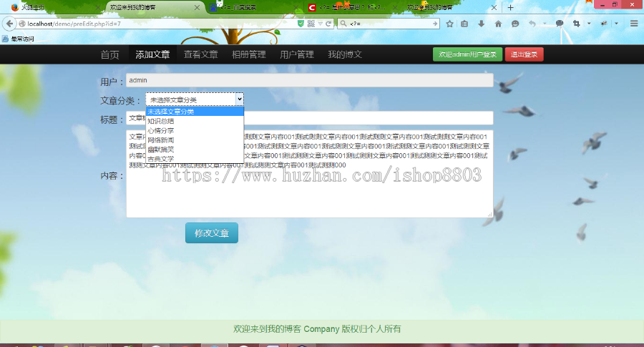
Task: Collapse the 文章分类 dropdown arrow
Action: coord(240,99)
